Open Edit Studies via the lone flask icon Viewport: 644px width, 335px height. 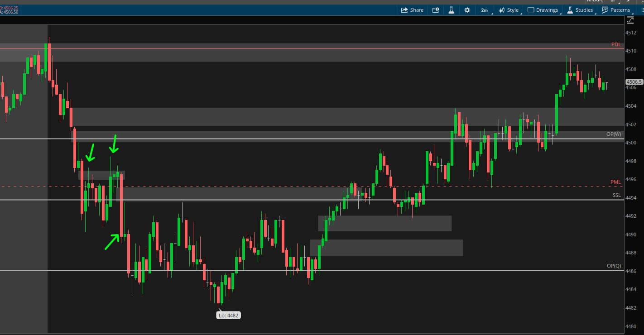452,10
